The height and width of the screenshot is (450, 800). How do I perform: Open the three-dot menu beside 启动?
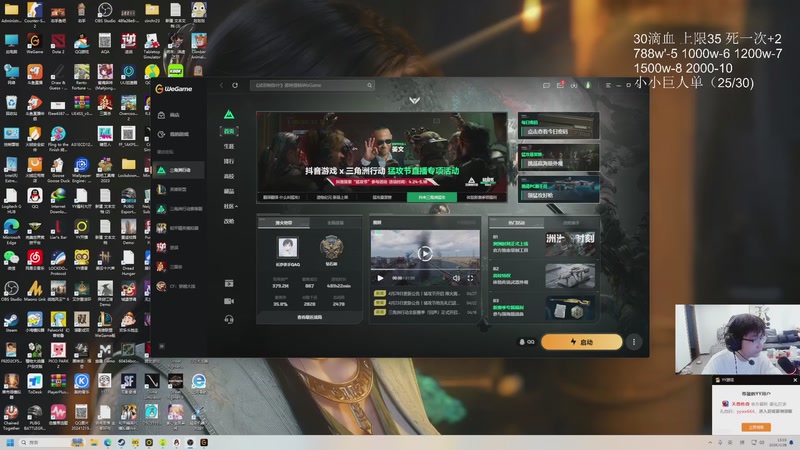pyautogui.click(x=634, y=342)
